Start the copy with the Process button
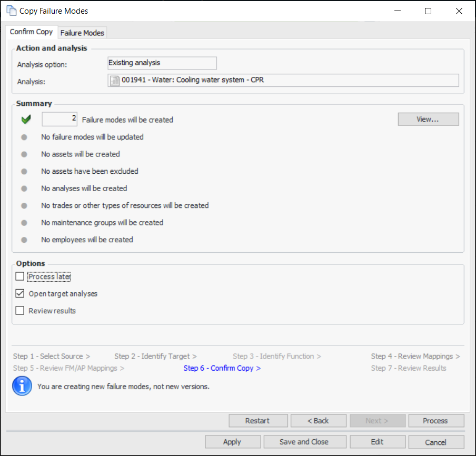This screenshot has width=476, height=456. [436, 421]
